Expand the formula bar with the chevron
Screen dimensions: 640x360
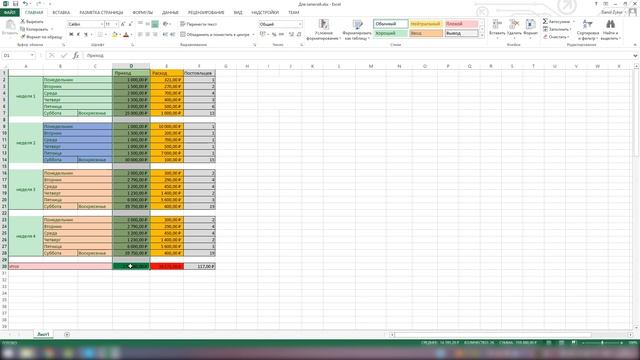tap(635, 56)
